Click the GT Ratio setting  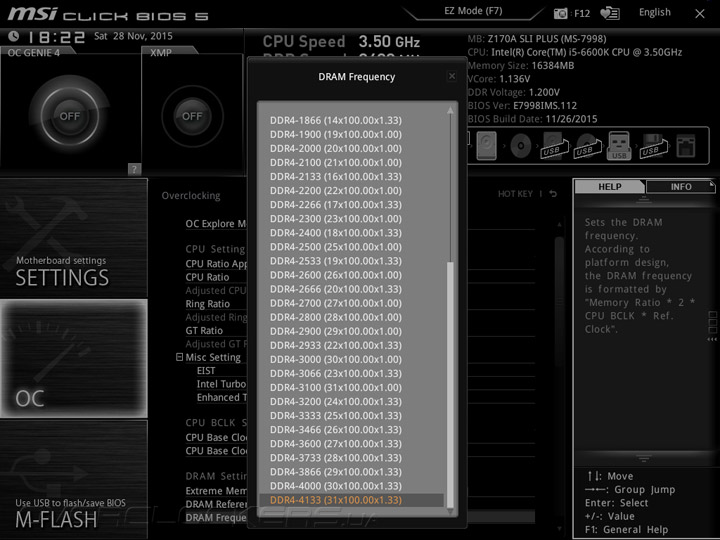pos(204,331)
